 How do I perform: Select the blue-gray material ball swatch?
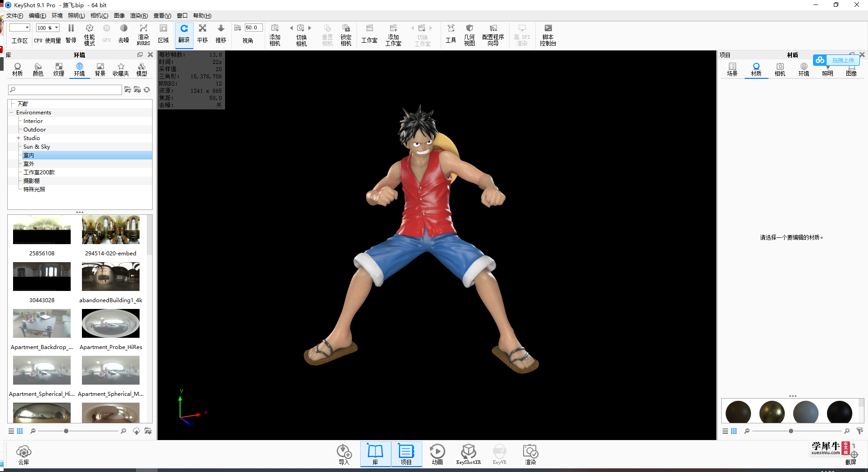tap(805, 412)
